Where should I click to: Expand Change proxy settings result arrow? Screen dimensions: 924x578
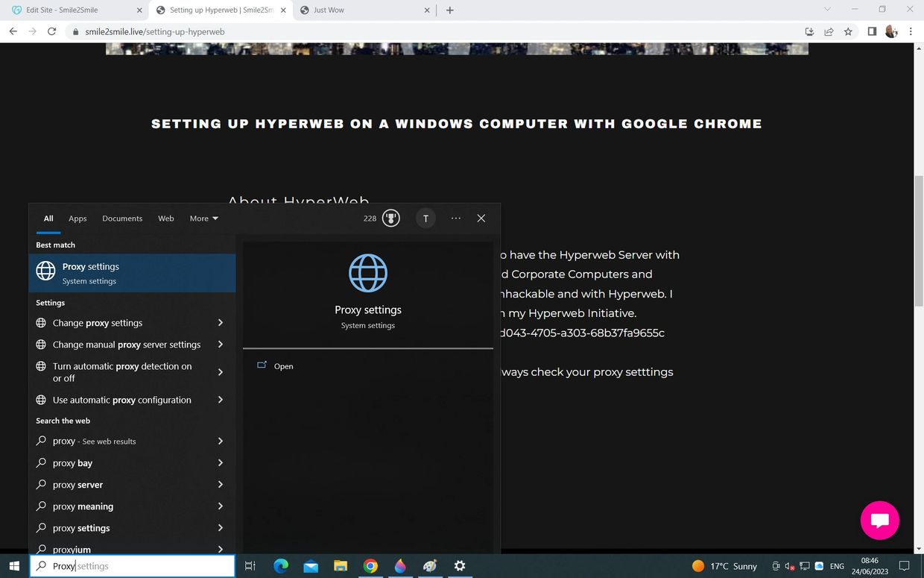pos(221,323)
